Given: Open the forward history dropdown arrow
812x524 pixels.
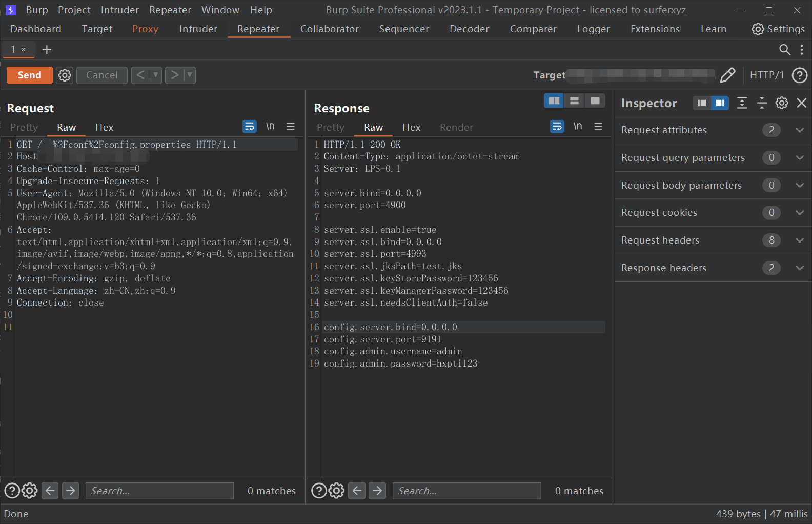Looking at the screenshot, I should (x=190, y=75).
